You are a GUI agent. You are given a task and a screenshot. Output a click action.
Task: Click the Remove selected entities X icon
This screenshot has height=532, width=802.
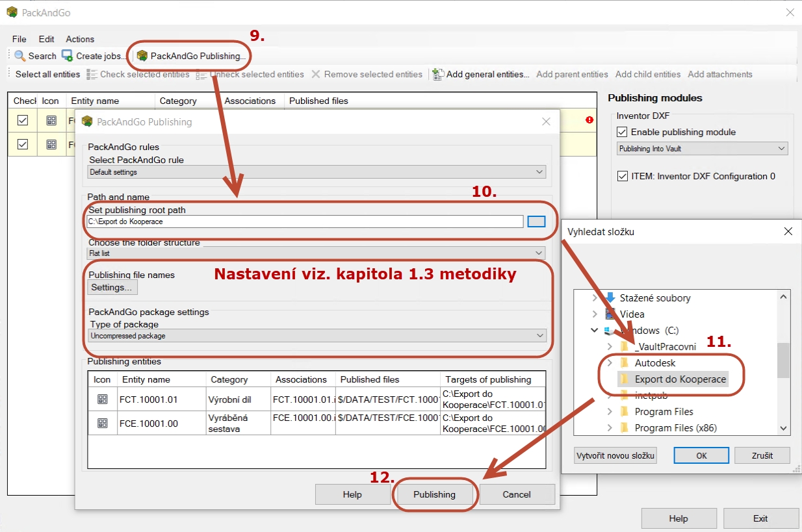click(316, 74)
